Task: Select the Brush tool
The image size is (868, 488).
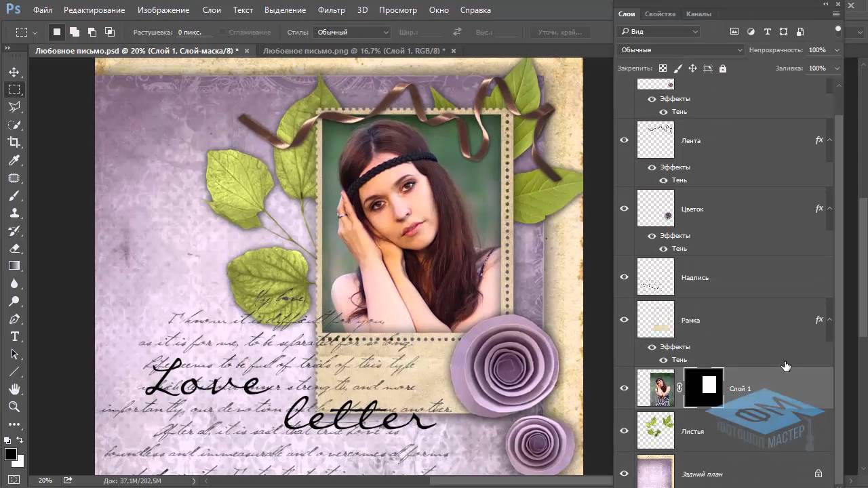Action: pos(14,195)
